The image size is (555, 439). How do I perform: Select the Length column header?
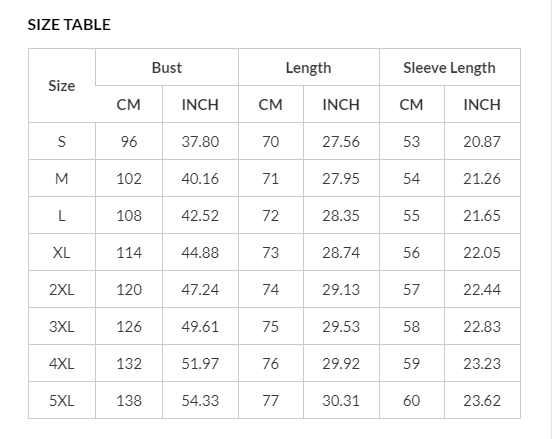point(309,67)
